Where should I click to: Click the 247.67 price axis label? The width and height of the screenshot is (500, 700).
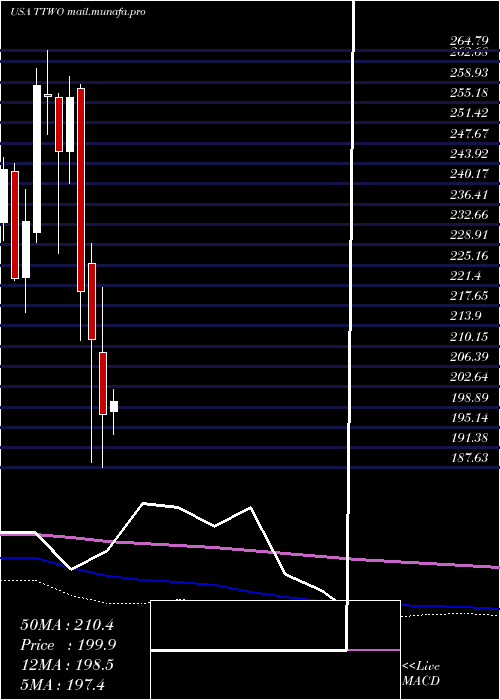tap(469, 133)
